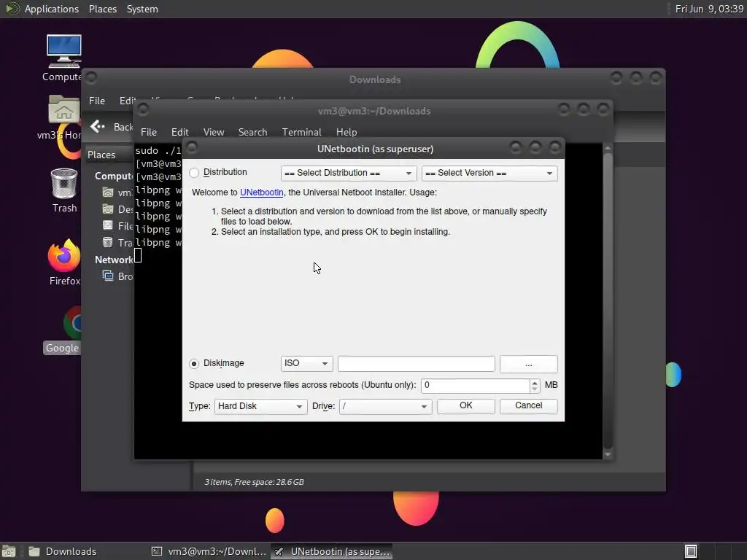Viewport: 747px width, 560px height.
Task: Click the Places sidebar header in Downloads
Action: (x=101, y=155)
